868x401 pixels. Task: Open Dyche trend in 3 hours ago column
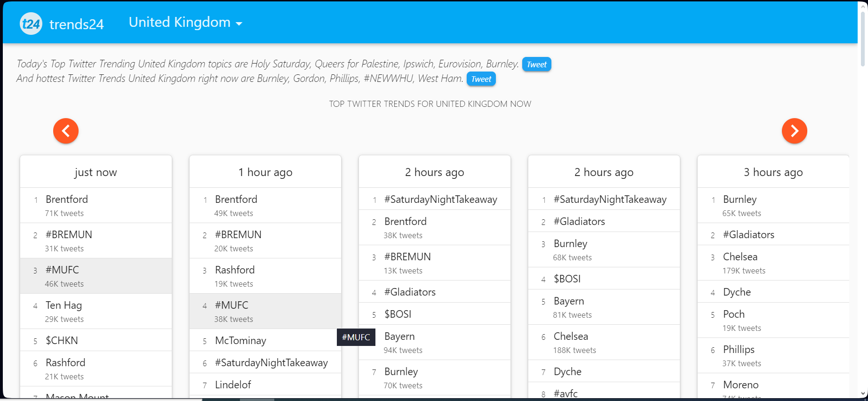(737, 292)
